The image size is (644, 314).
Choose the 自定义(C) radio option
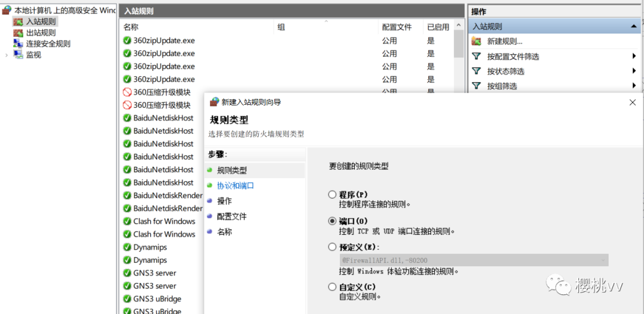coord(332,287)
